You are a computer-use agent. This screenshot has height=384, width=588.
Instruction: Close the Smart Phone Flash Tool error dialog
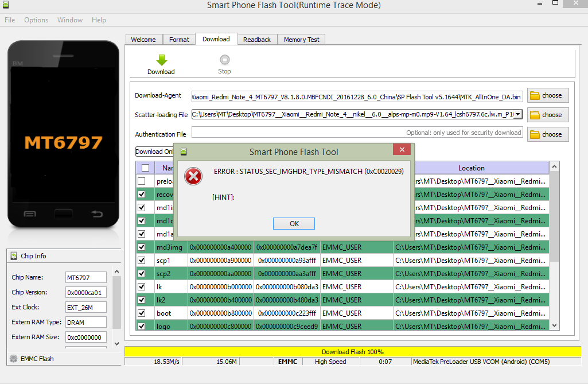[402, 149]
